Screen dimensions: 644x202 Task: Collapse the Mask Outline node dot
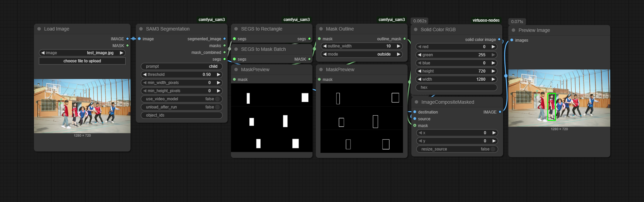click(x=321, y=29)
